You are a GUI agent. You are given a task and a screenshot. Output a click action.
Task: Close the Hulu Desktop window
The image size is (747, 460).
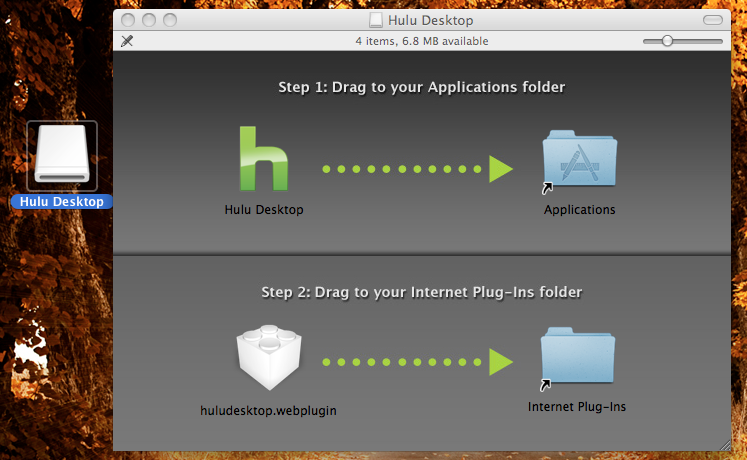click(x=128, y=20)
